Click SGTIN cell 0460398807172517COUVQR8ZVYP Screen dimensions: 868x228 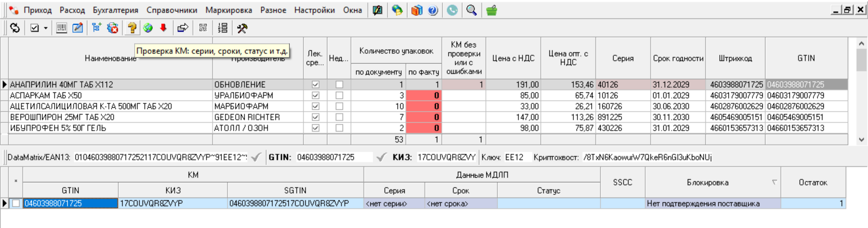[296, 204]
